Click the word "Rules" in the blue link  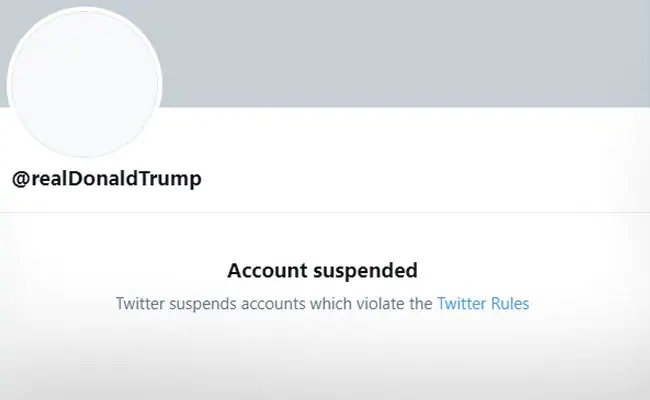[x=509, y=303]
